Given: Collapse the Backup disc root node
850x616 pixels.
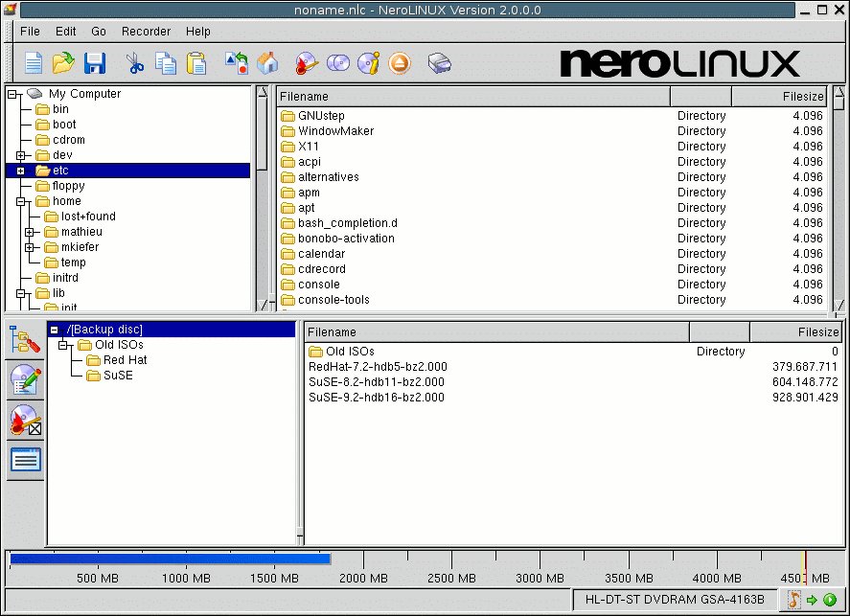Looking at the screenshot, I should point(55,330).
